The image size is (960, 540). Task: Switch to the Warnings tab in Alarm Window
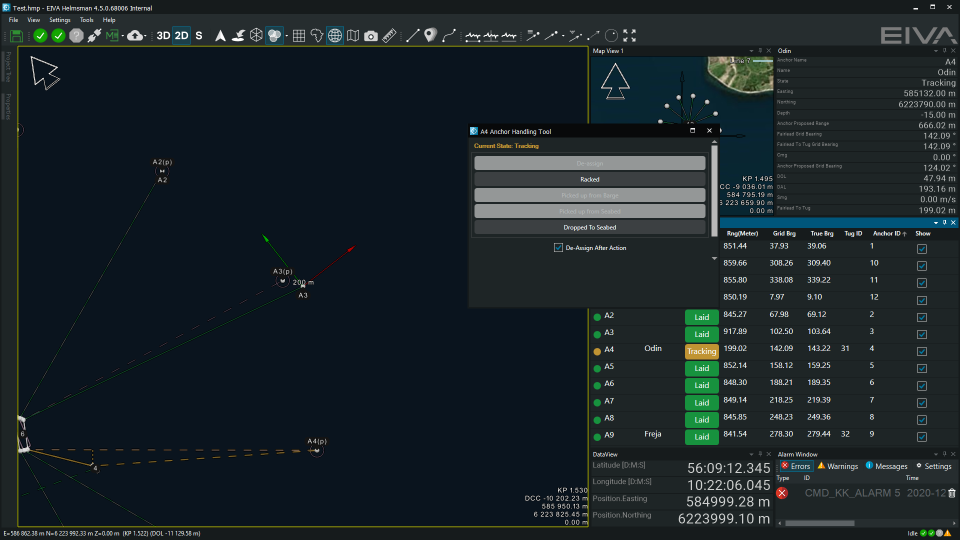tap(837, 466)
